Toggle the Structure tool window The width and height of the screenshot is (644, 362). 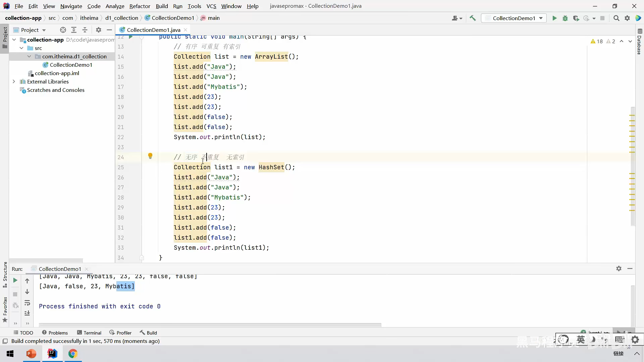(5, 275)
